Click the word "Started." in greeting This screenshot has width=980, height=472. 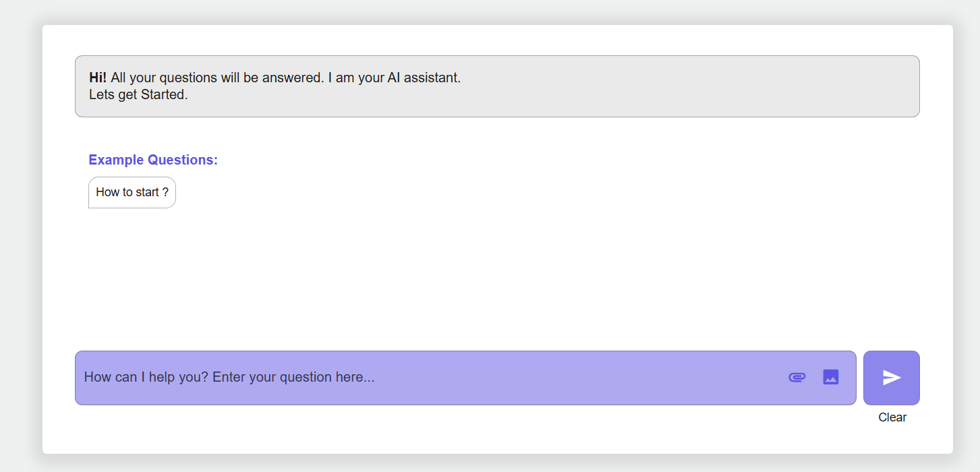[164, 94]
